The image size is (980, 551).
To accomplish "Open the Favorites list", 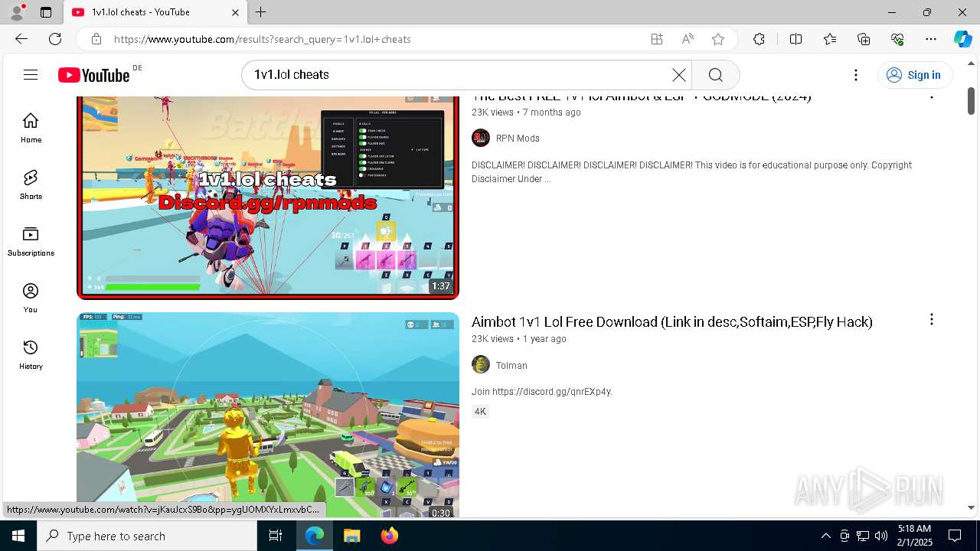I will click(830, 39).
